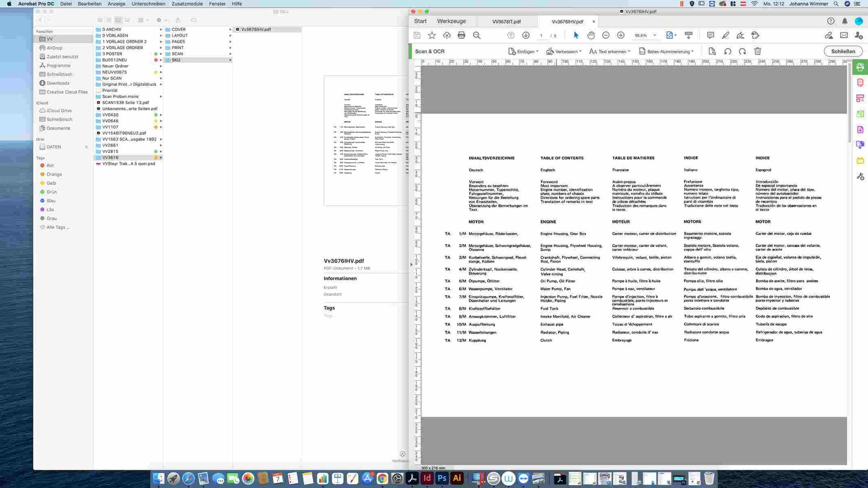Open Illustrator from the Dock
This screenshot has width=868, height=488.
click(x=457, y=478)
